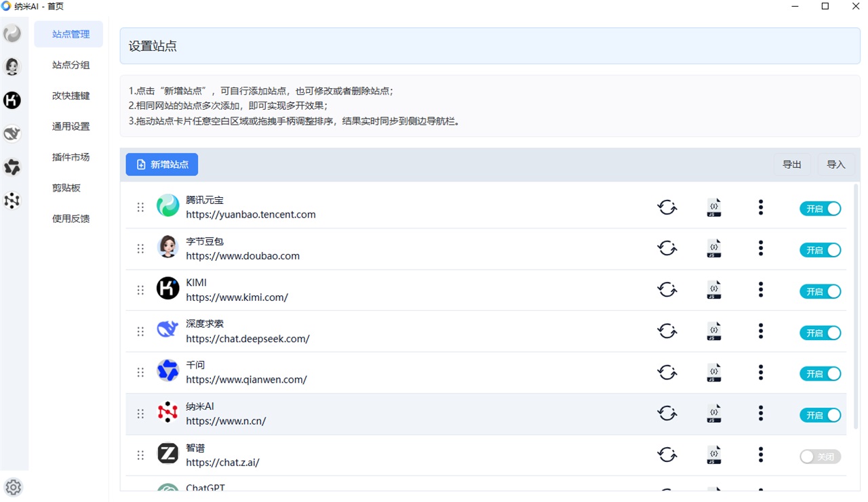Click the KIMI drag handle
The height and width of the screenshot is (502, 868).
[140, 290]
